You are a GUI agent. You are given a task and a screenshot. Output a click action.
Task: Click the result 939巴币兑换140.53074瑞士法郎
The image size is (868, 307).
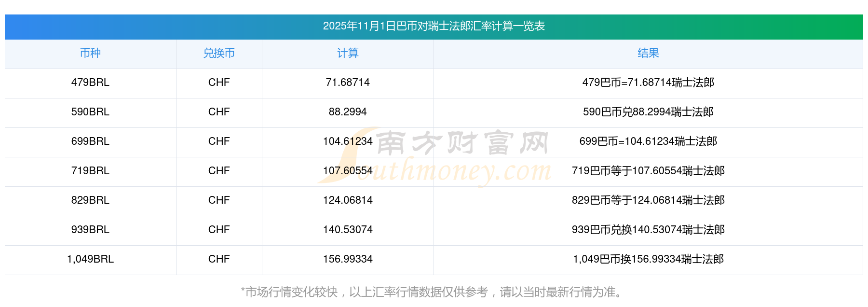(648, 230)
